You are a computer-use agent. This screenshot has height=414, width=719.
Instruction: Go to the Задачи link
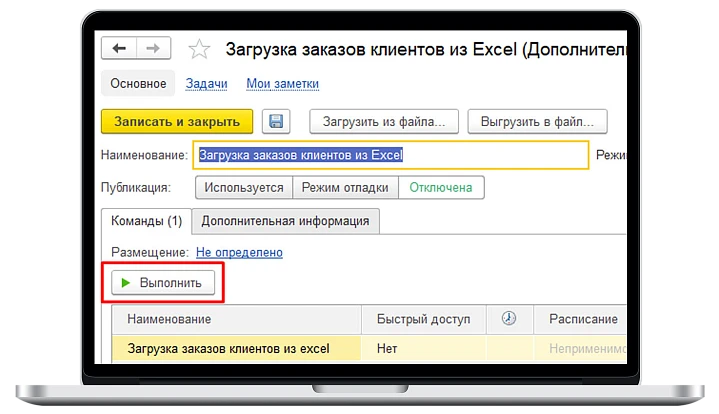click(207, 83)
